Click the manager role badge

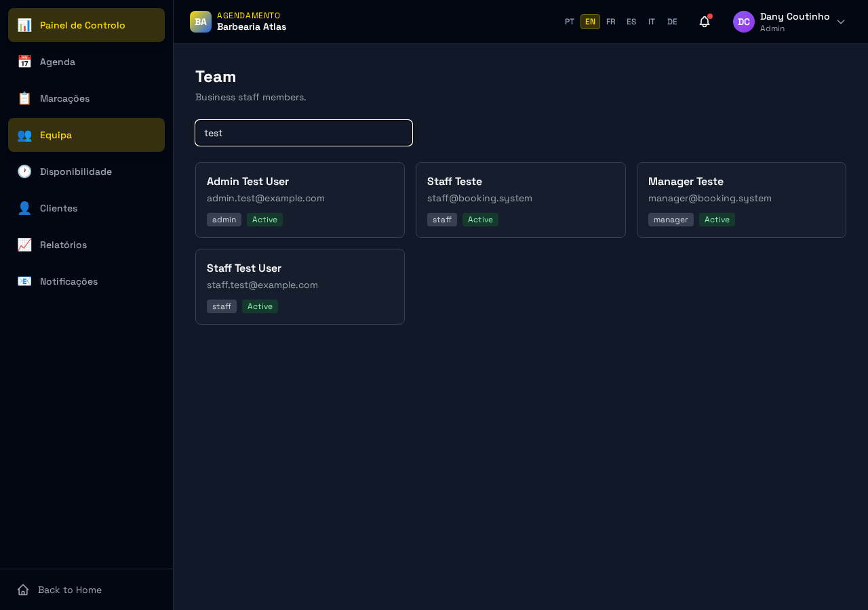(671, 220)
